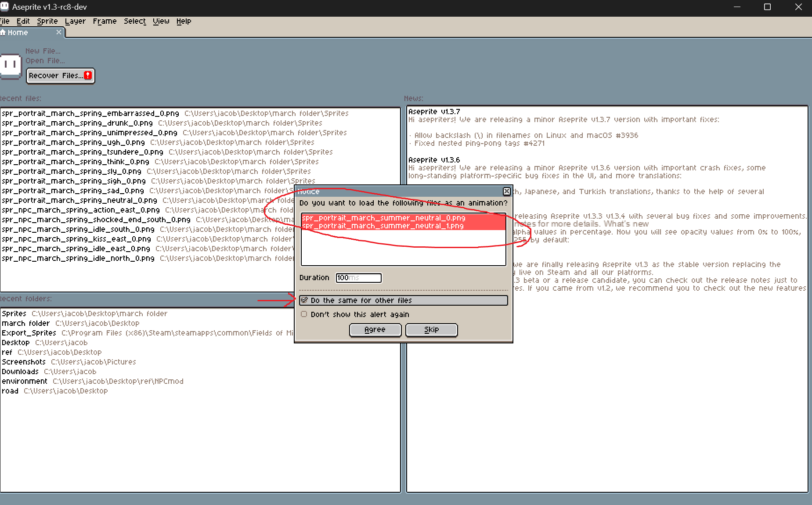Open the Export_Sprites recent folder
The image size is (812, 505).
point(148,333)
